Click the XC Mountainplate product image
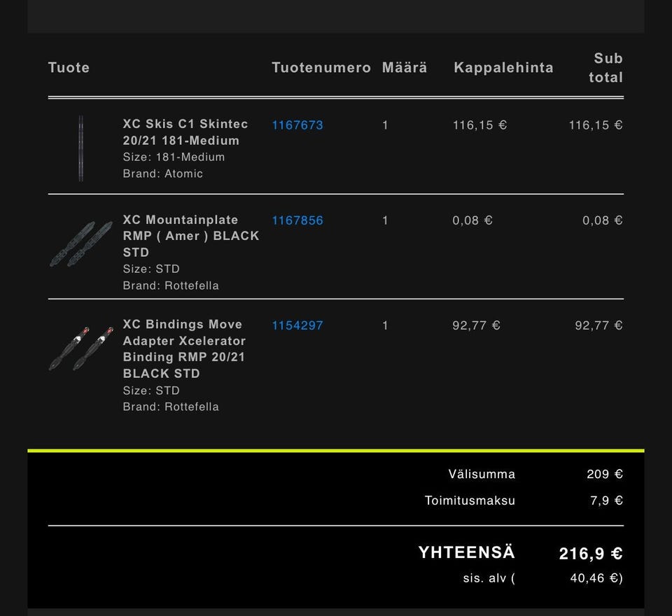Viewport: 672px width, 616px height. [x=81, y=244]
